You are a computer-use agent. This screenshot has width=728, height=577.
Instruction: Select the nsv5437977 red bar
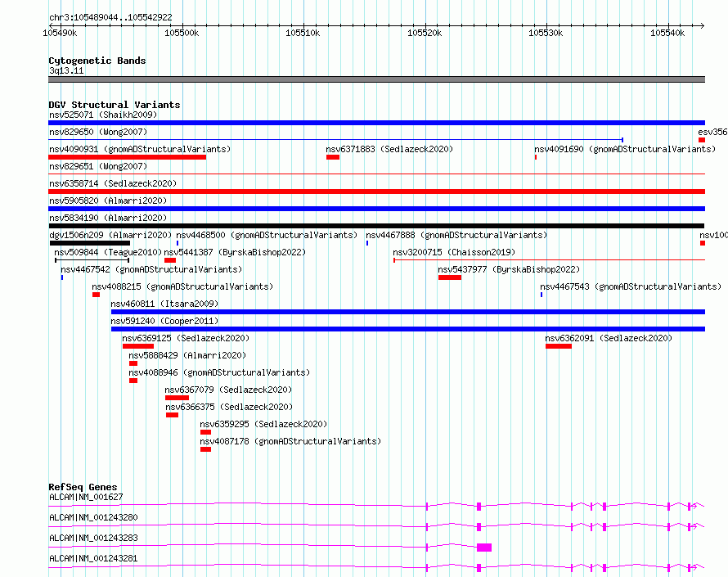(449, 277)
